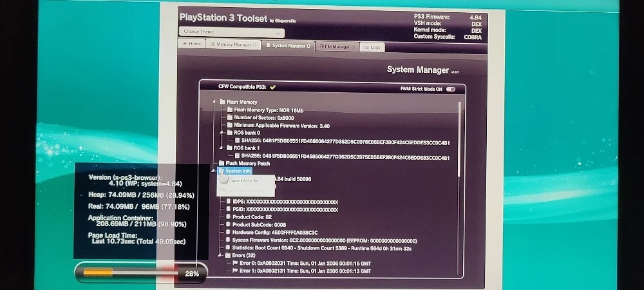644x290 pixels.
Task: Open the Home tab
Action: [x=191, y=44]
